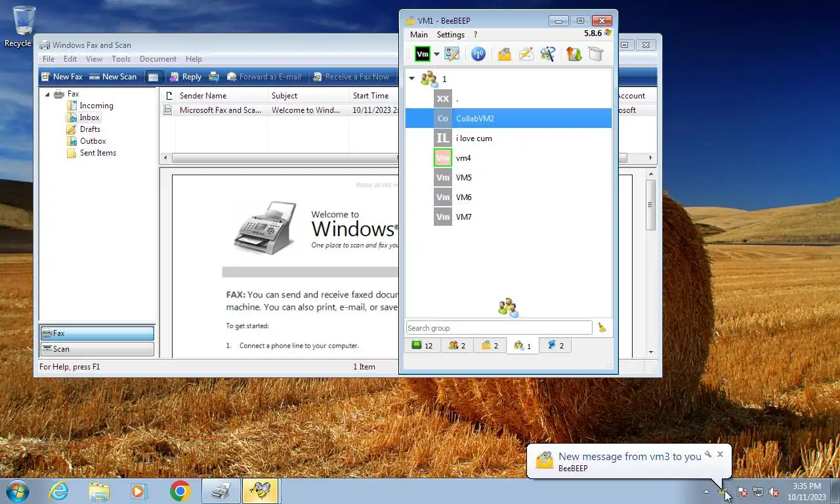Switch to the envelope tab showing 2
Screen dimensions: 840x504
click(x=490, y=345)
